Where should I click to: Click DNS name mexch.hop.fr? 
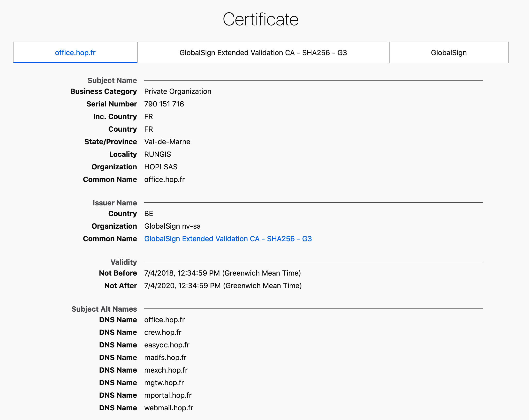[x=166, y=370]
